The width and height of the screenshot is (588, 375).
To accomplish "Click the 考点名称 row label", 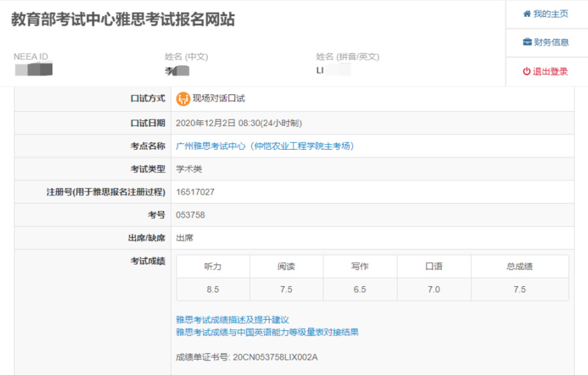I will [x=148, y=146].
